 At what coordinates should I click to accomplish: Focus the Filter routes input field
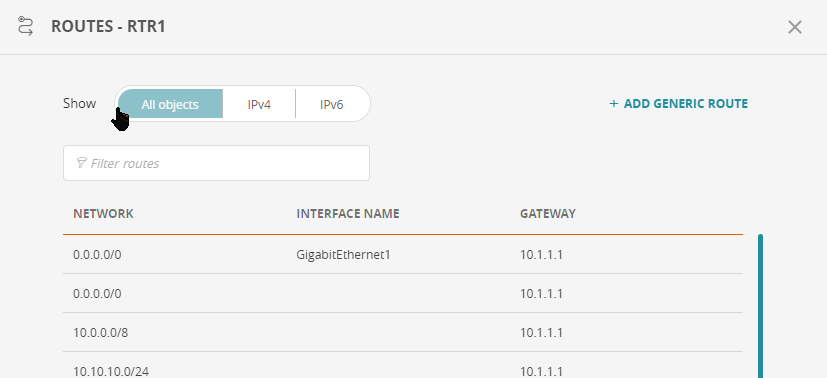(x=216, y=163)
